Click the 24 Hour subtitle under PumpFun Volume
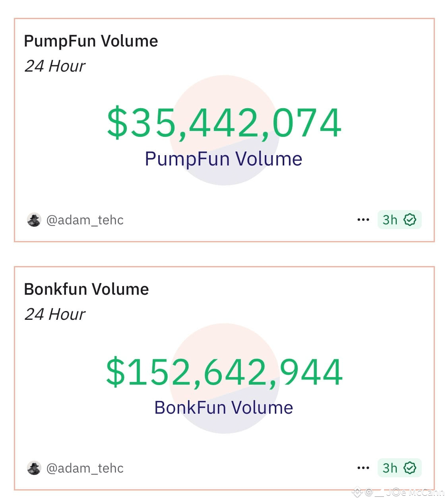The image size is (448, 502). pyautogui.click(x=55, y=66)
